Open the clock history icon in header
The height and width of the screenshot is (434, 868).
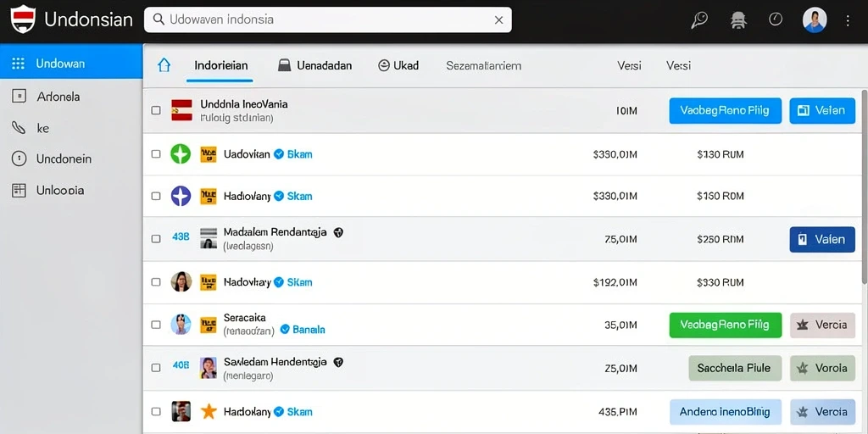click(x=776, y=19)
